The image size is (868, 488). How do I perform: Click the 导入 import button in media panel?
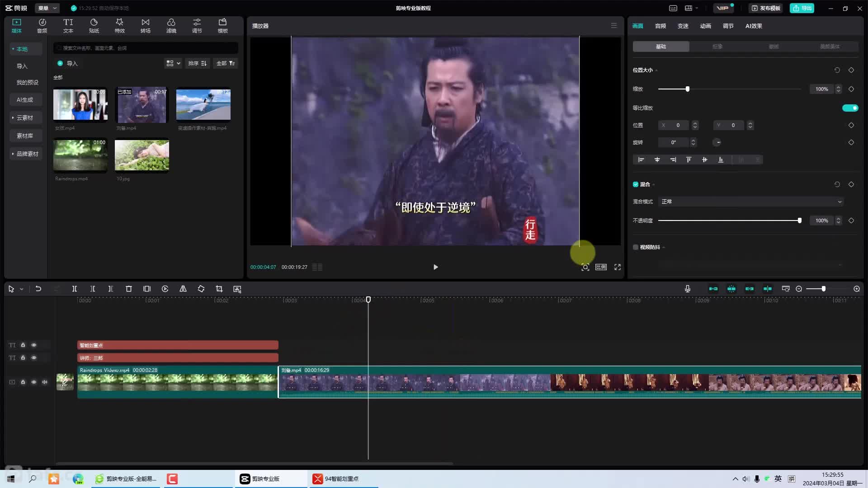coord(68,63)
